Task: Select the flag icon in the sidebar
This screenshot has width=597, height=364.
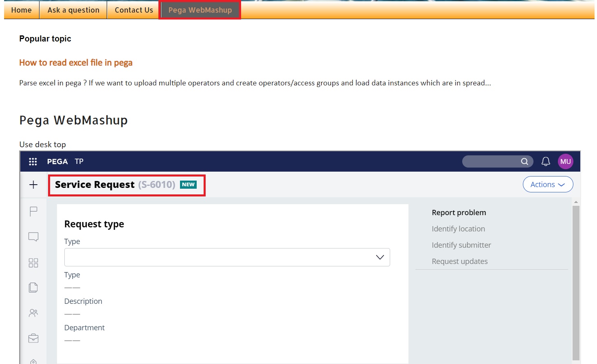Action: coord(33,211)
